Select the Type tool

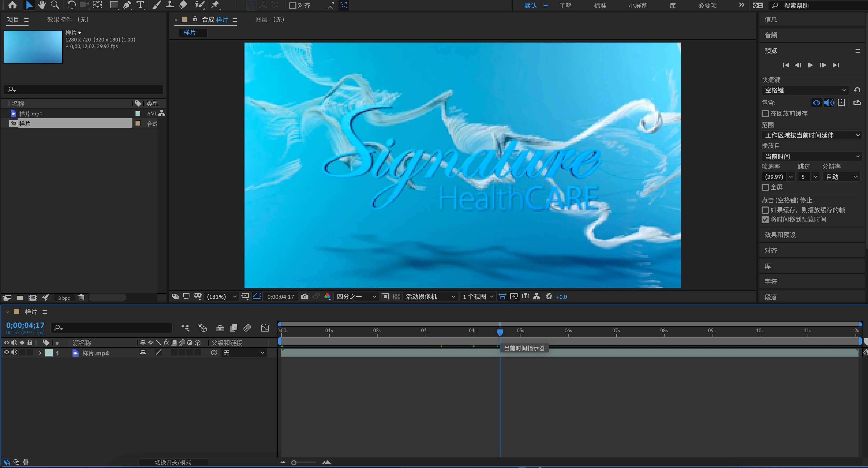(x=140, y=5)
